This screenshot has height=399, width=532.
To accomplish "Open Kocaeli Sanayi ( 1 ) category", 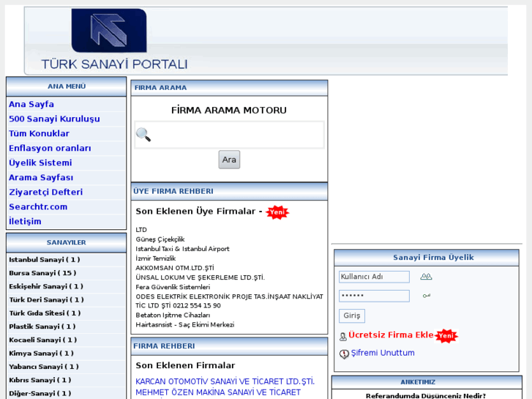I will (x=42, y=340).
